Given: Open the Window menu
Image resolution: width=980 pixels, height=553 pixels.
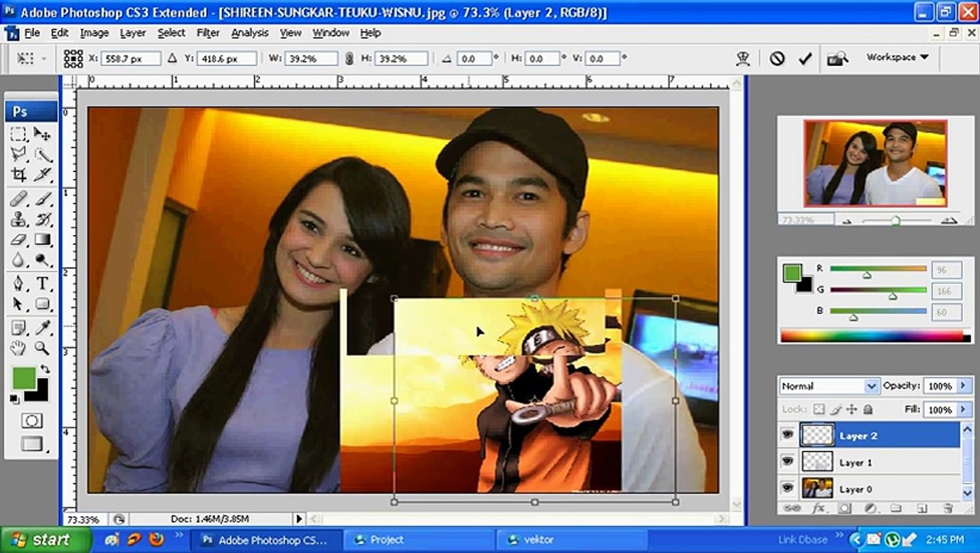Looking at the screenshot, I should click(331, 33).
